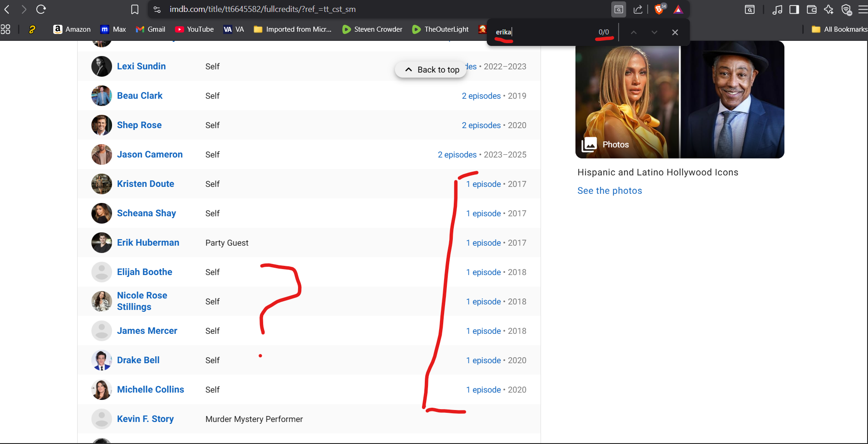Open Leo AI sparkle icon
Screen dimensions: 868x444
(829, 9)
